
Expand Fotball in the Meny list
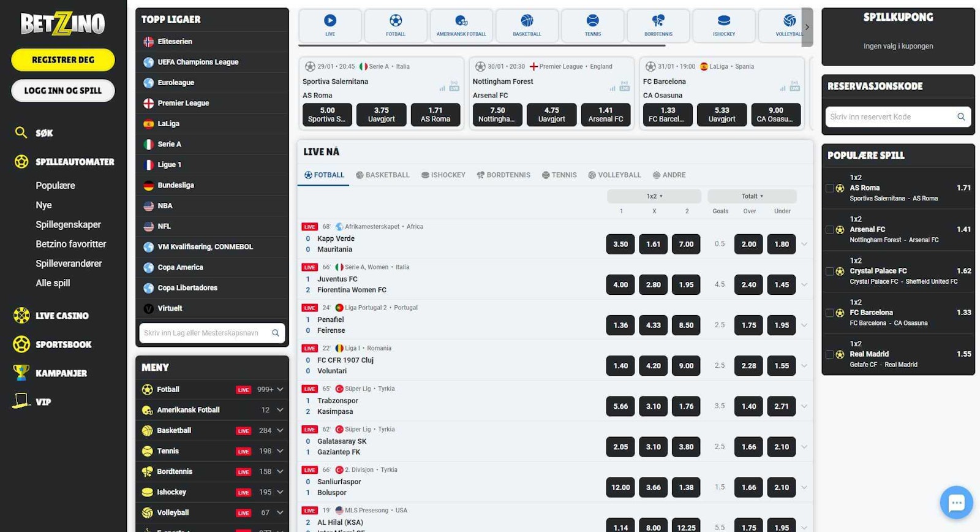pos(280,389)
